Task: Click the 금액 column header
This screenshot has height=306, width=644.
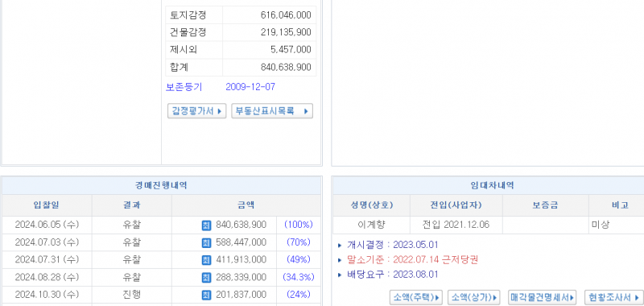Action: pos(246,205)
